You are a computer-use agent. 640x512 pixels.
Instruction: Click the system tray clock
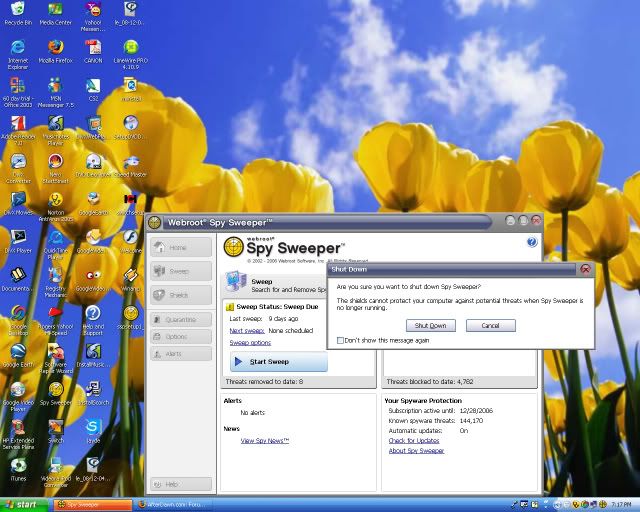(x=621, y=505)
